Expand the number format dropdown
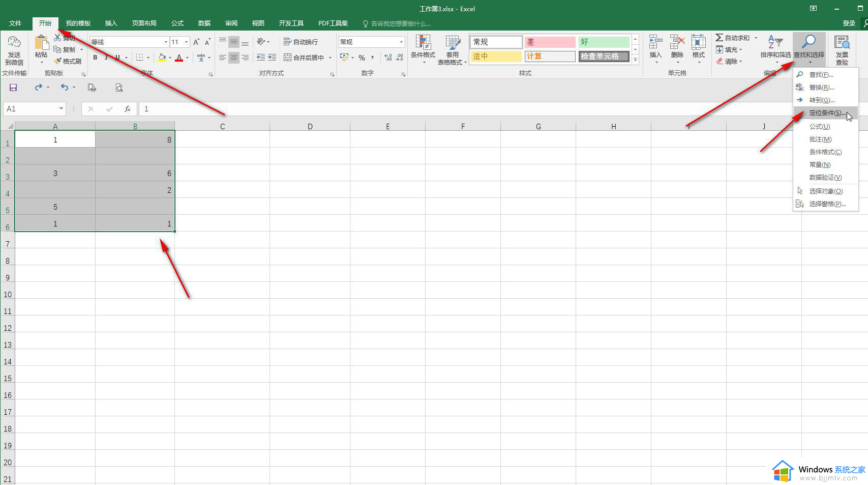The height and width of the screenshot is (485, 868). [x=401, y=42]
